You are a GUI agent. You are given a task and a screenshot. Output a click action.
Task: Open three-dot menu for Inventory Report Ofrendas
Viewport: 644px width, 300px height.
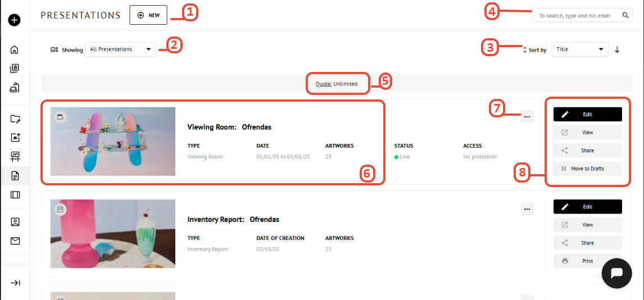pyautogui.click(x=527, y=210)
